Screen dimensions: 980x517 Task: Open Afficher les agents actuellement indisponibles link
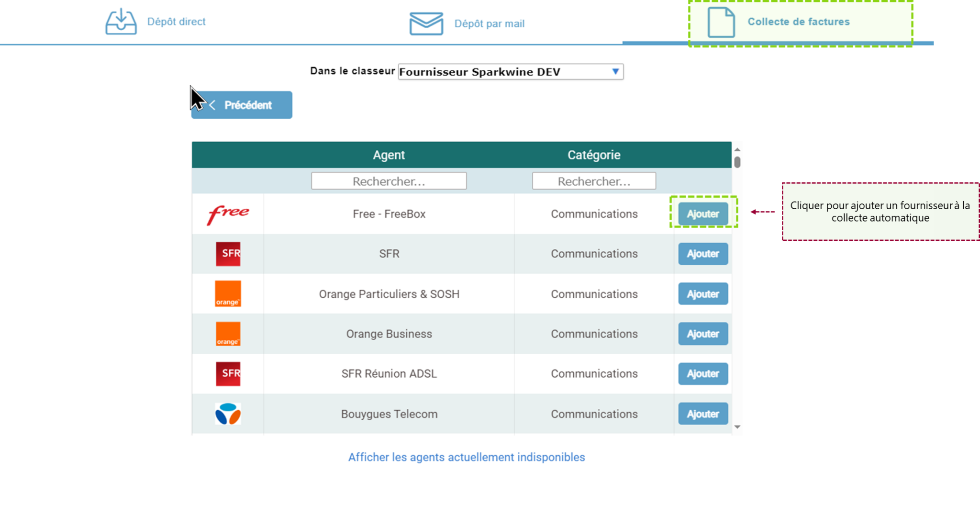point(466,457)
